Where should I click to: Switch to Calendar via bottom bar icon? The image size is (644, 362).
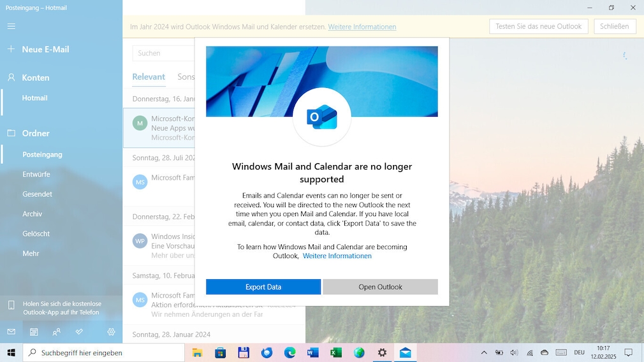(x=34, y=332)
